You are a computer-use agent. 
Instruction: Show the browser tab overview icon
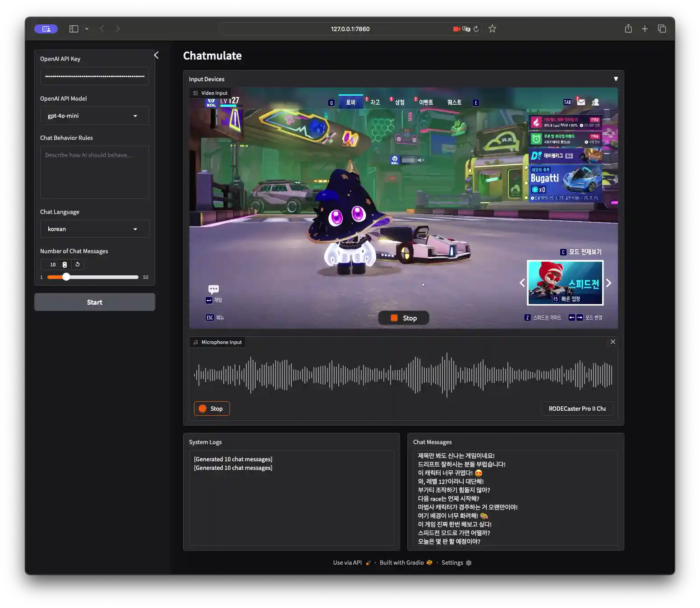(x=662, y=29)
